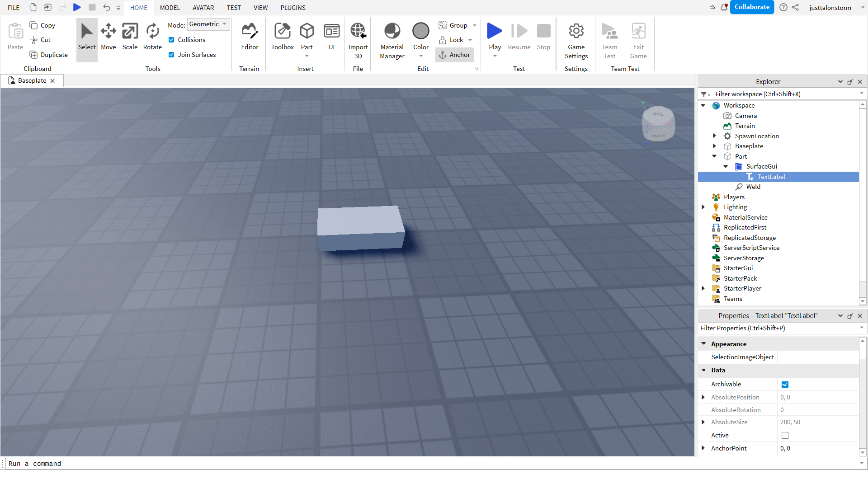Open the Material Manager
Image resolution: width=868 pixels, height=488 pixels.
pos(392,38)
